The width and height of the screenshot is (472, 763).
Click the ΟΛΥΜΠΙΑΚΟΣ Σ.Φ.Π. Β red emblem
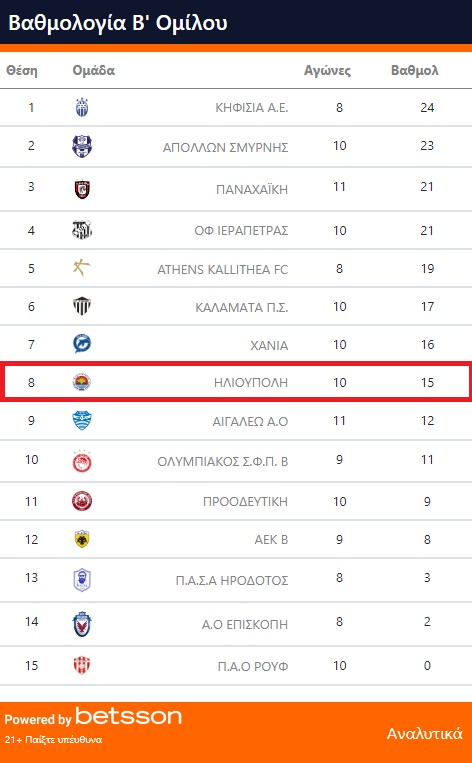82,460
